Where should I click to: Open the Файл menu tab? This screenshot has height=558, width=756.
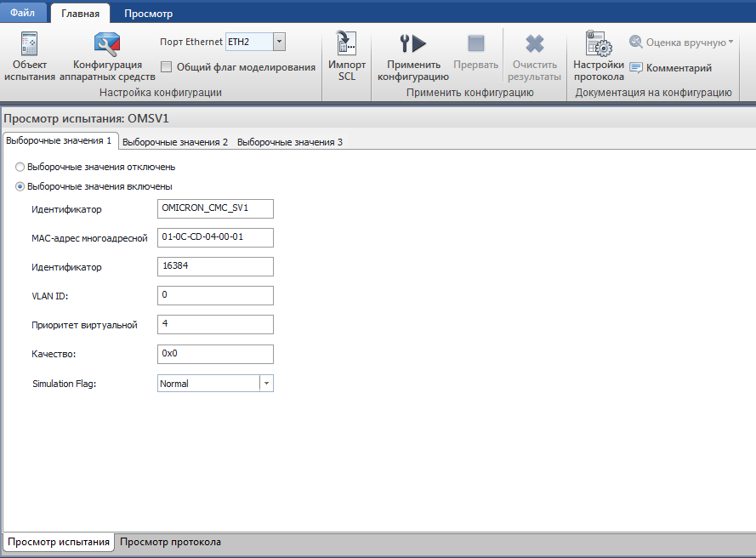click(23, 13)
